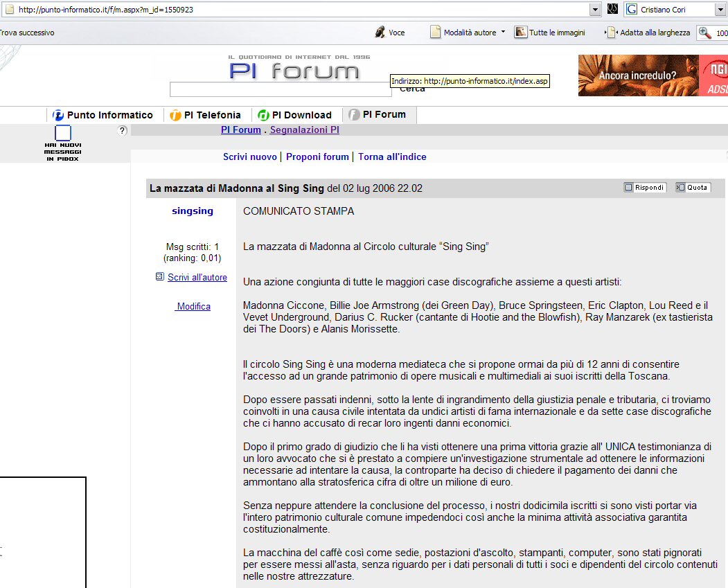This screenshot has width=728, height=588.
Task: Go to the PI Download tab
Action: (294, 115)
